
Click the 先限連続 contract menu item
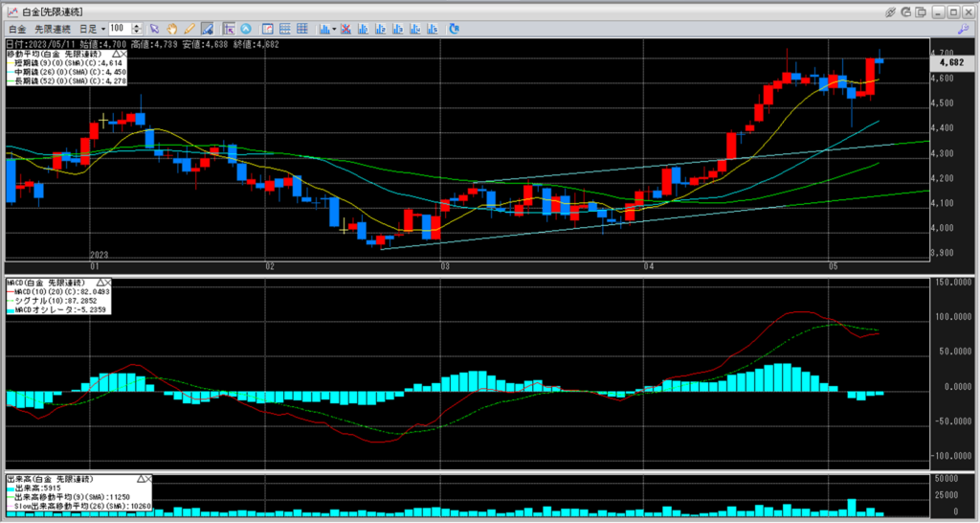coord(52,29)
